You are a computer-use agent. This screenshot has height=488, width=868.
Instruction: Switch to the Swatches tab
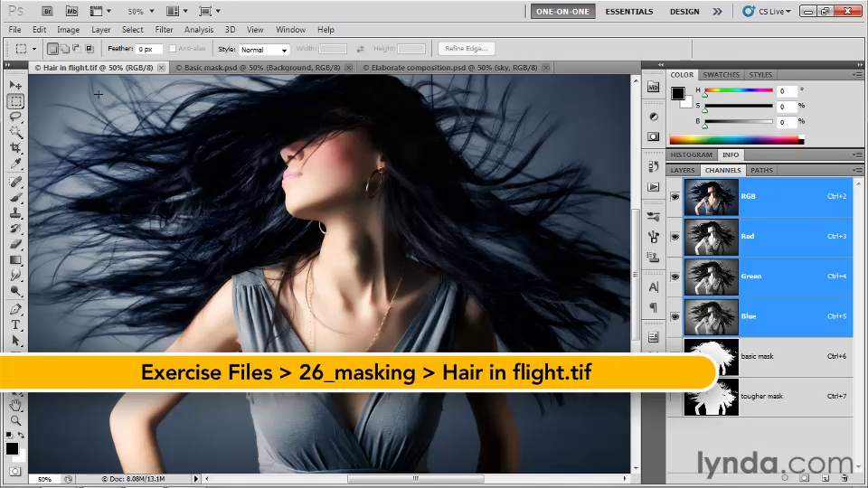[721, 75]
